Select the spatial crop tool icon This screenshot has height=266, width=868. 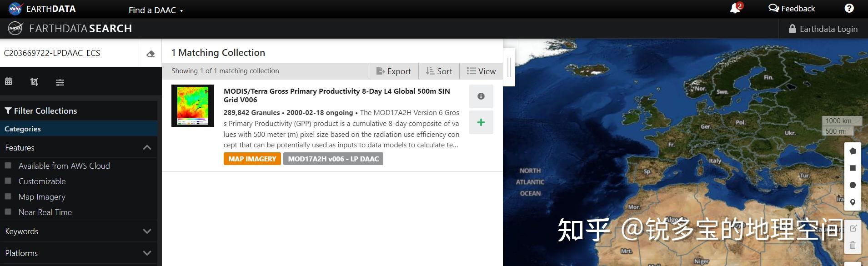[34, 82]
